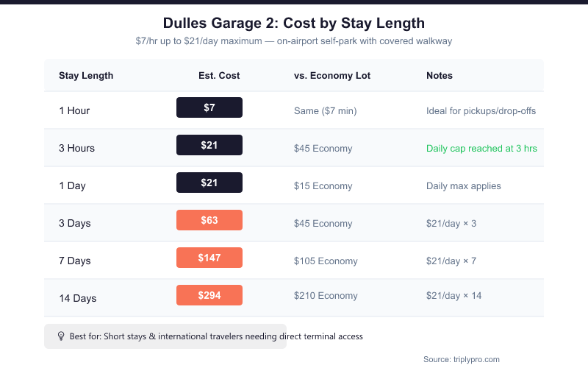Select the "7 Days" stay length label
Screen dimensions: 588x368
[x=75, y=261]
